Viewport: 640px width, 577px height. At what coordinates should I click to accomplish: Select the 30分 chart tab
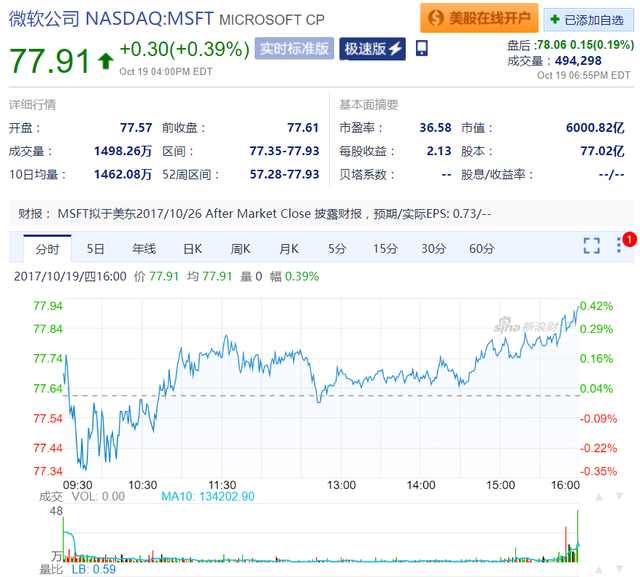(433, 249)
